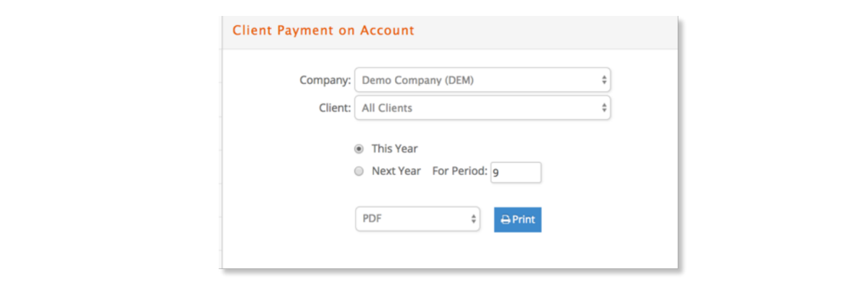
Task: Click the blue Print button
Action: [x=517, y=220]
